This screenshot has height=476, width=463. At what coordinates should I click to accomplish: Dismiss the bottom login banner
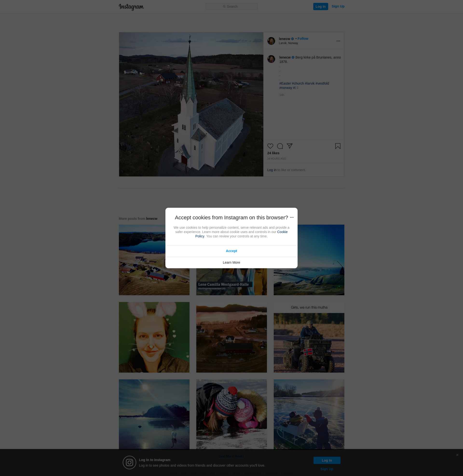pyautogui.click(x=457, y=455)
